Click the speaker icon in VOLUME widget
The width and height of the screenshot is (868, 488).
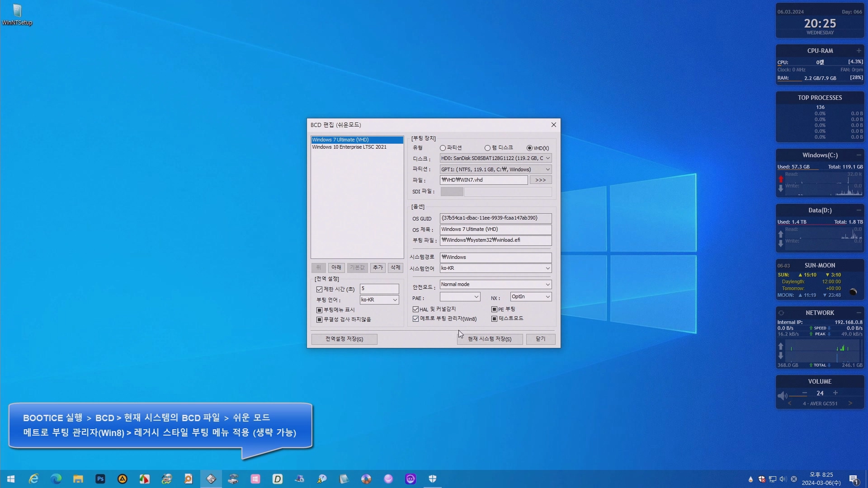(x=783, y=396)
